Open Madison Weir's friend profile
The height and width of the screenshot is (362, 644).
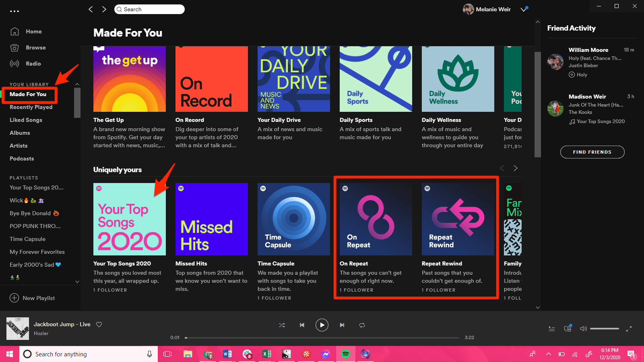coord(587,97)
